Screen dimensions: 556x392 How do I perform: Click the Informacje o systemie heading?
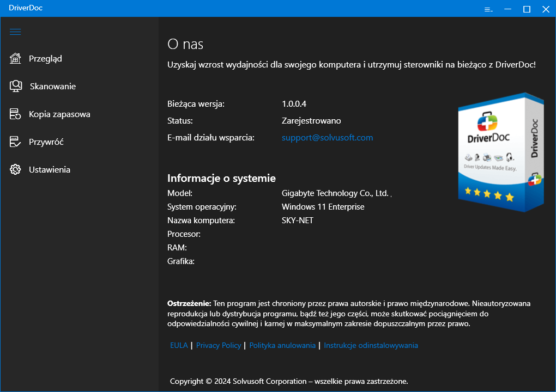coord(222,178)
